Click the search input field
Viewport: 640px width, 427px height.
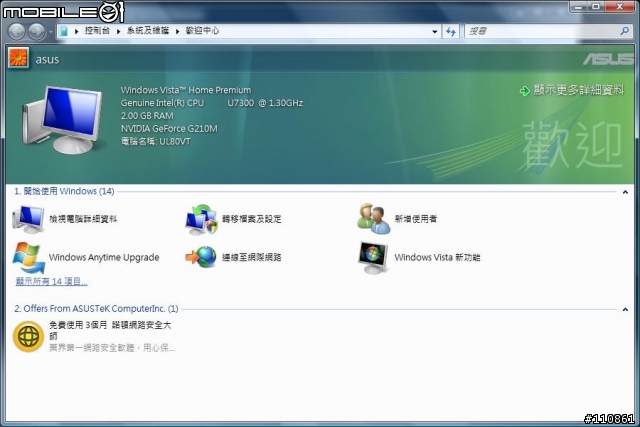[543, 31]
